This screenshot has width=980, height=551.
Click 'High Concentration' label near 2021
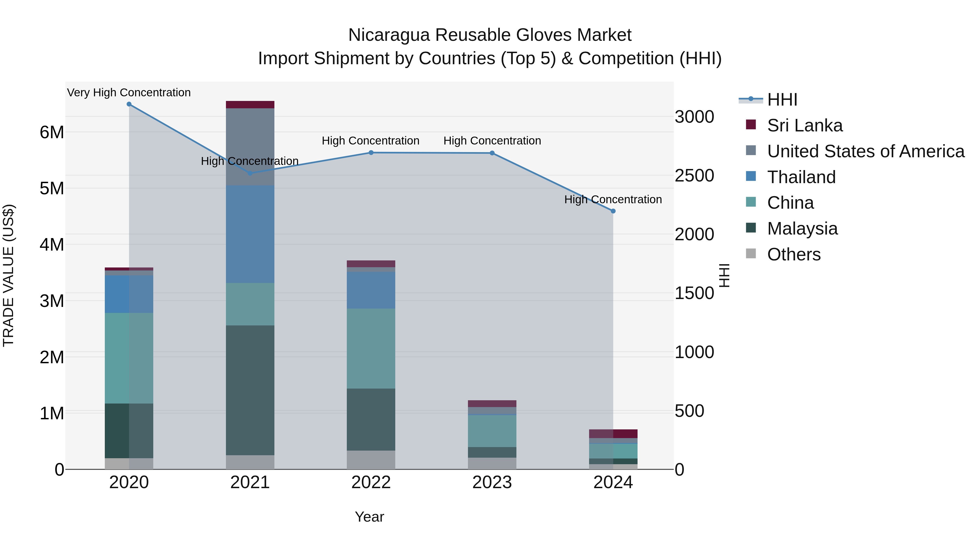(250, 161)
